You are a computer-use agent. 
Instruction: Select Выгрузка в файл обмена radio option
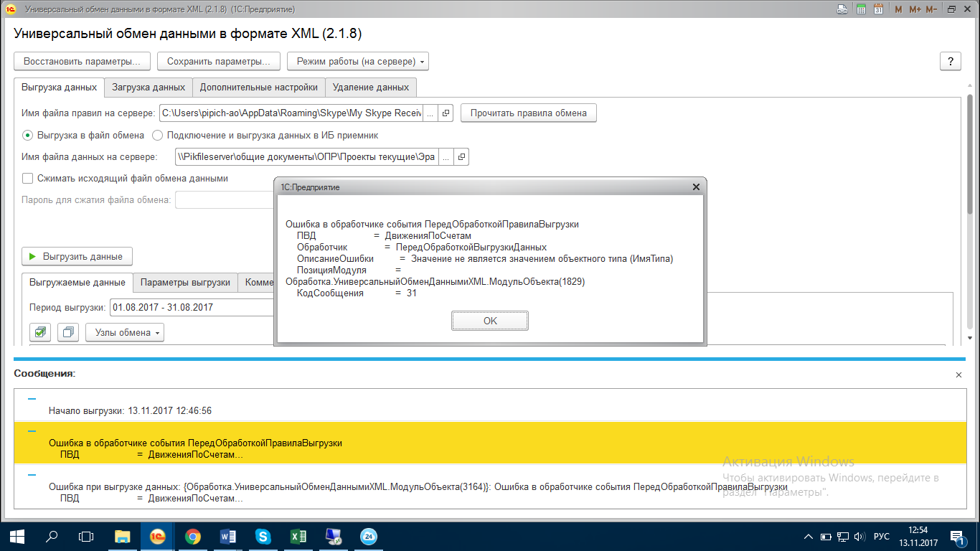pos(28,135)
